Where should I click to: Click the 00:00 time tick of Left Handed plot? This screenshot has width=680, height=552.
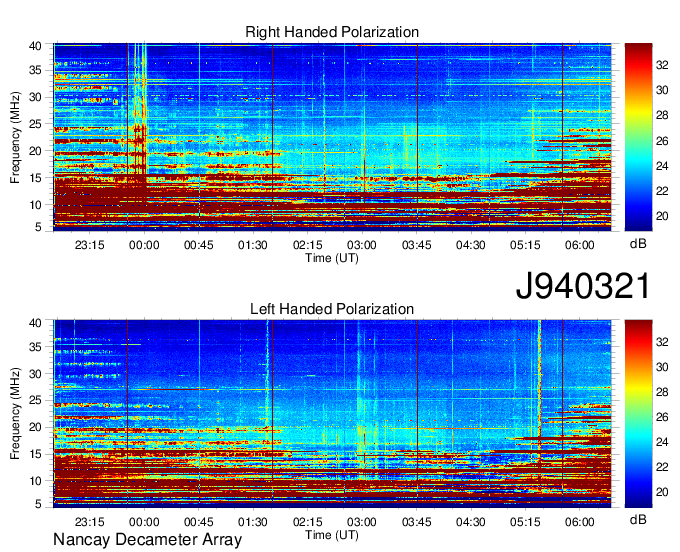click(x=144, y=522)
